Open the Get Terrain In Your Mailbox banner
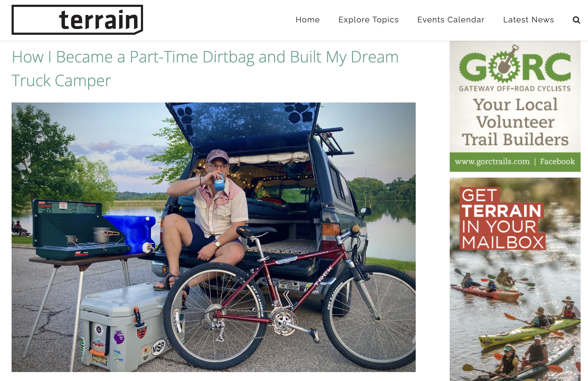The width and height of the screenshot is (588, 381). click(x=515, y=279)
